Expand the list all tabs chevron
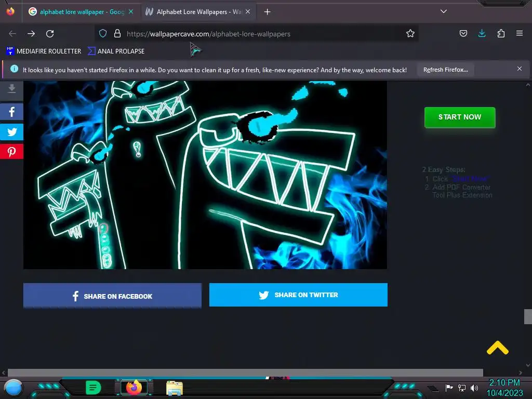Image resolution: width=532 pixels, height=399 pixels. tap(444, 11)
